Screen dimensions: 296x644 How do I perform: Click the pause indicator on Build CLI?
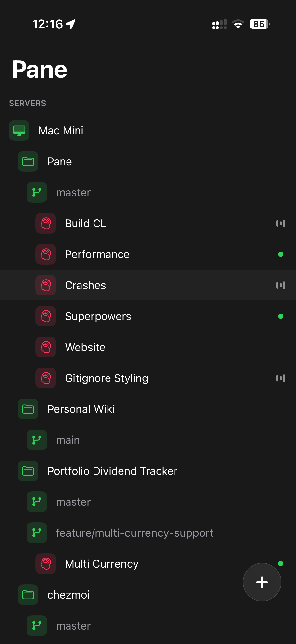tap(281, 223)
